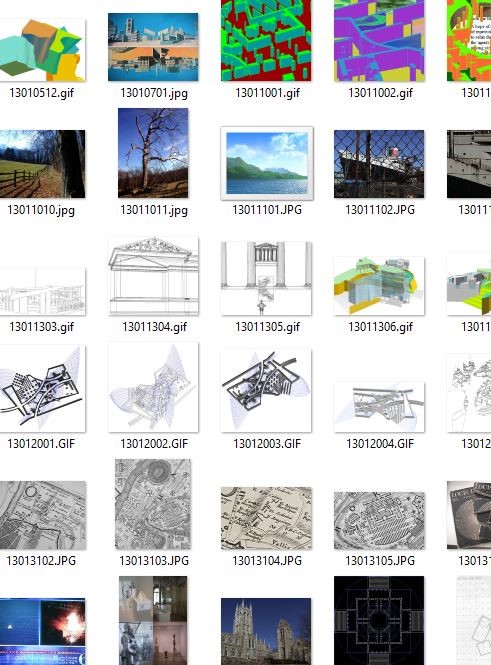
Task: Select the 13011305.gif columns drawing thumbnail
Action: [266, 278]
